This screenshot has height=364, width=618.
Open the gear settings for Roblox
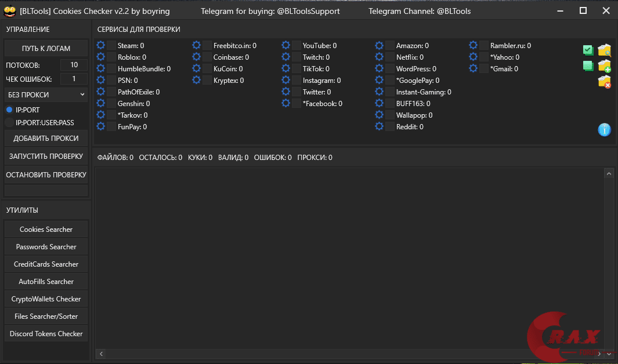(101, 57)
